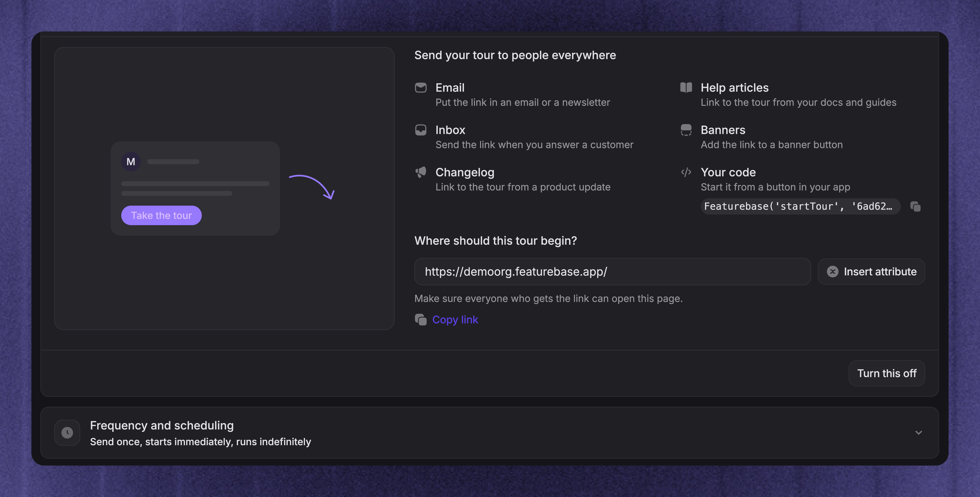The height and width of the screenshot is (497, 980).
Task: Click 'Where should this tour begin?' heading
Action: (x=496, y=241)
